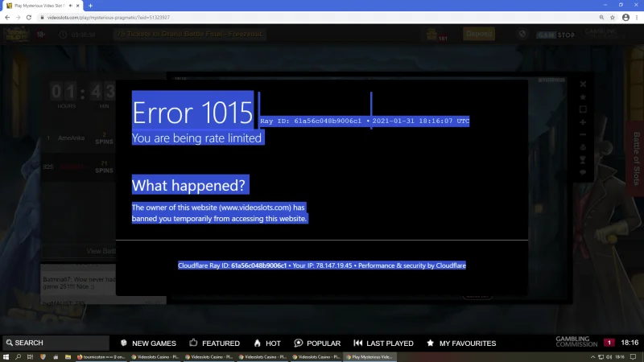Click the volume icon in system tray
The width and height of the screenshot is (644, 362).
click(x=609, y=357)
